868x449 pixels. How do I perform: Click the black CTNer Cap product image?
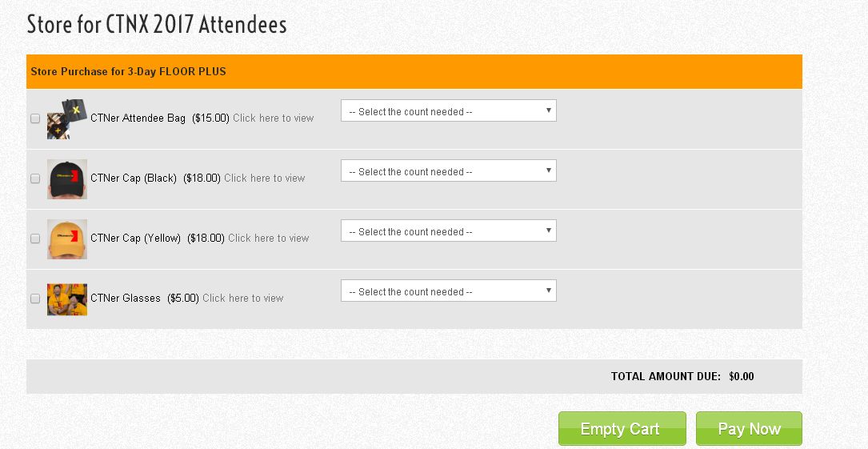(x=67, y=178)
